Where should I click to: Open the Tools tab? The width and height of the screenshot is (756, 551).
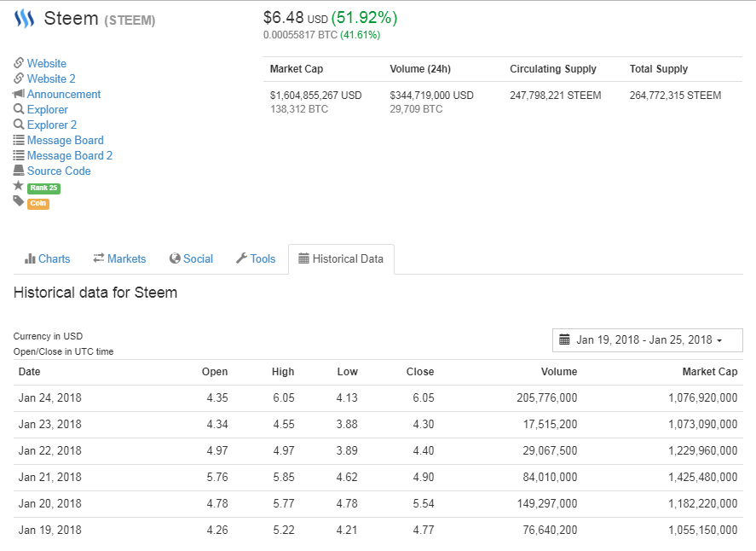click(x=256, y=259)
